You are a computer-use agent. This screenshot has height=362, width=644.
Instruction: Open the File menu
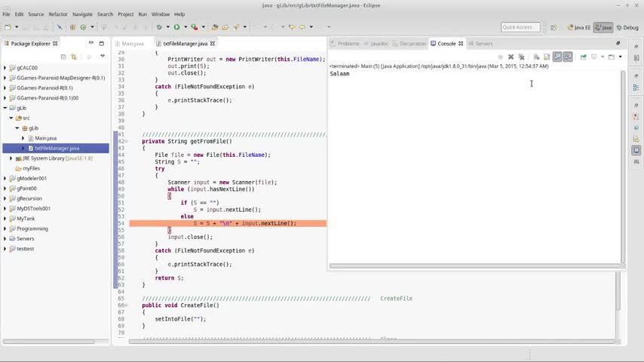coord(6,14)
